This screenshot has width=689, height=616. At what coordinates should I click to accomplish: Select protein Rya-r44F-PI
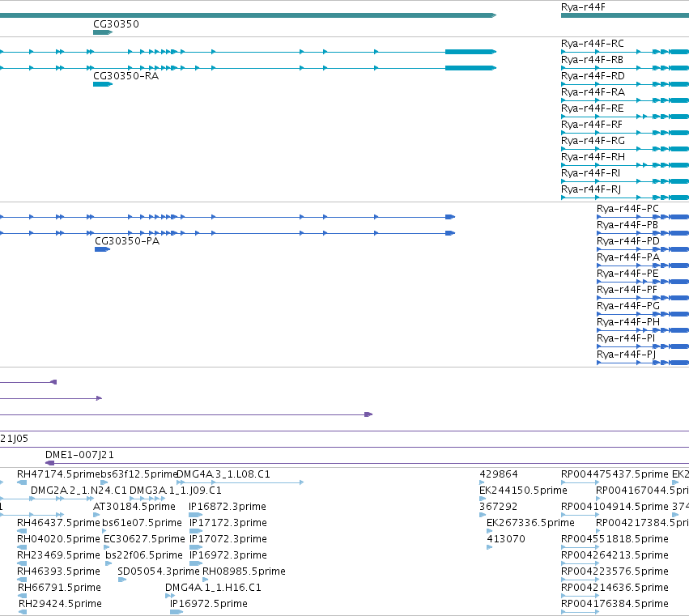[x=626, y=339]
